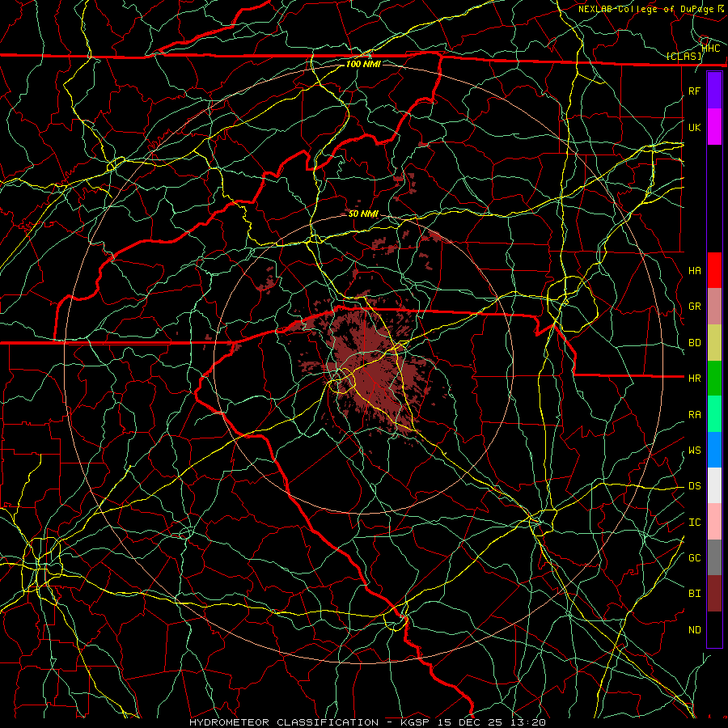728x728 pixels.
Task: Click the Hydrometeor Classification KGSP title caption
Action: pyautogui.click(x=367, y=722)
